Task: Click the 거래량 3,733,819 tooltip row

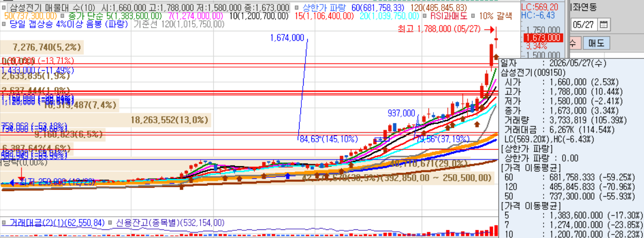Action: [x=566, y=120]
